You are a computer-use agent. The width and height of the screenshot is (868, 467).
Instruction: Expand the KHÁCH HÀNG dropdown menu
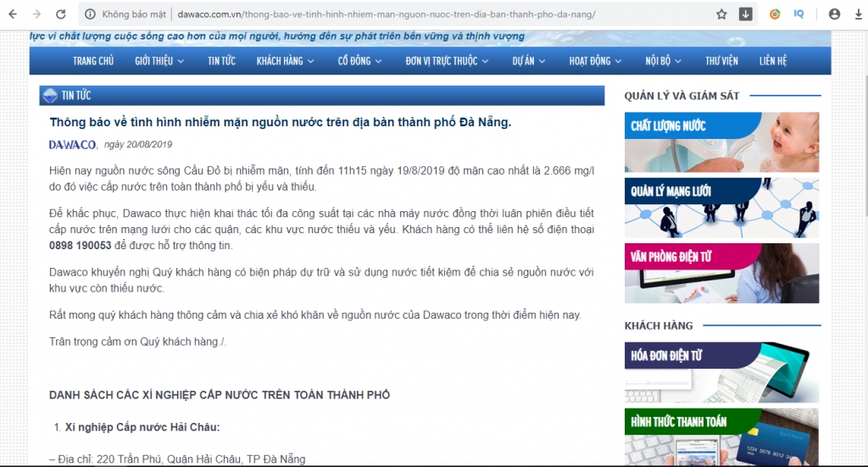(285, 61)
